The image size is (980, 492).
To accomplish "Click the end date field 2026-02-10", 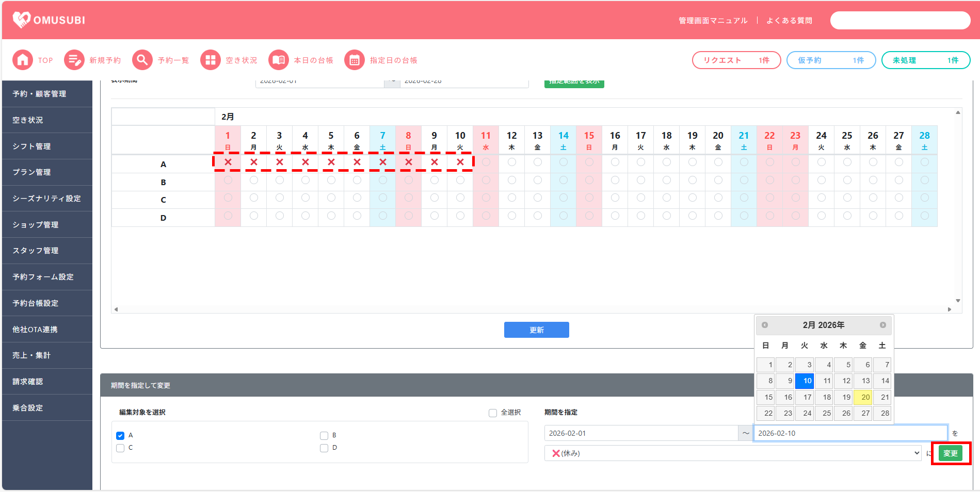I will (x=849, y=433).
